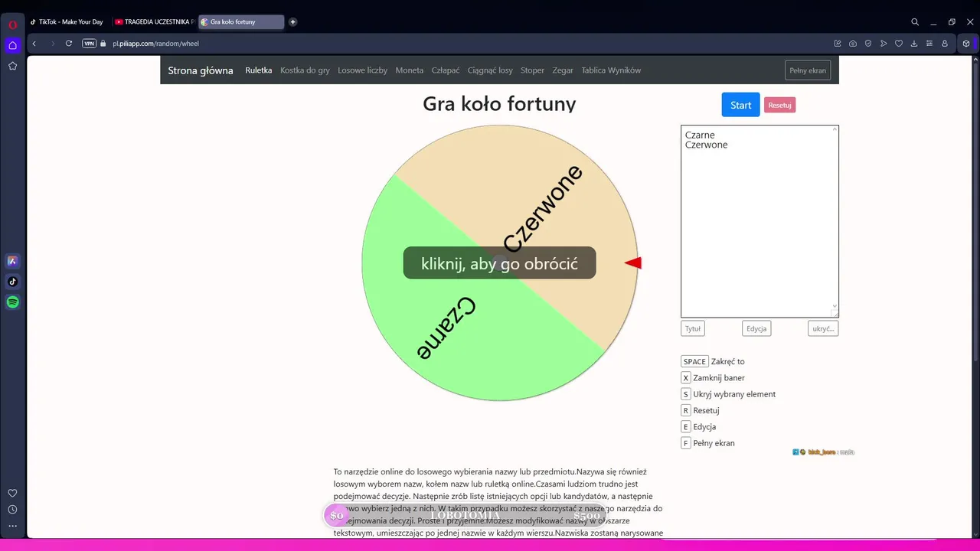
Task: Add to bookmarks via the toolbar heart icon
Action: tap(899, 44)
